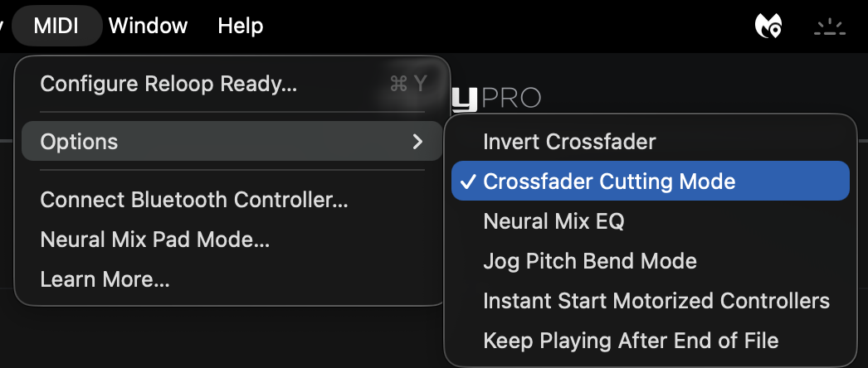This screenshot has width=868, height=368.
Task: Enable Invert Crossfader option
Action: [569, 142]
